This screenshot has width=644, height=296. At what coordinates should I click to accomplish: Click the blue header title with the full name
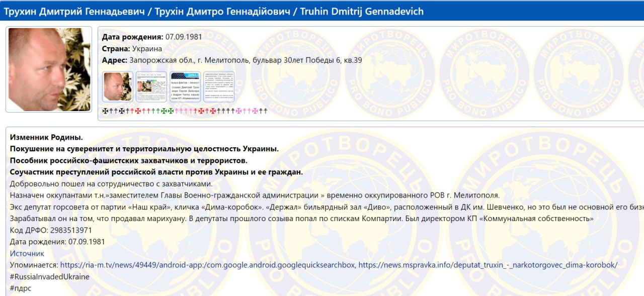pos(214,11)
